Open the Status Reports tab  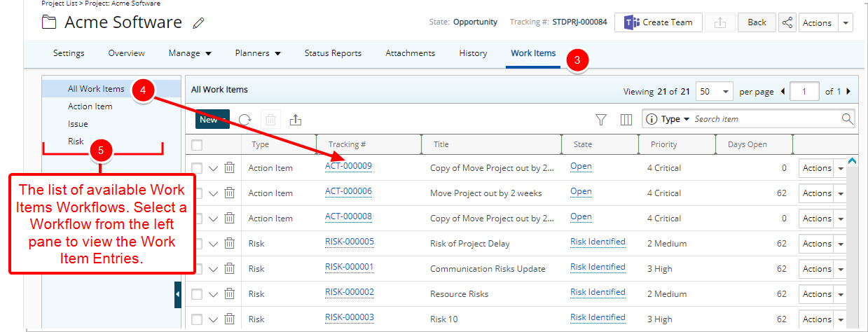coord(333,53)
